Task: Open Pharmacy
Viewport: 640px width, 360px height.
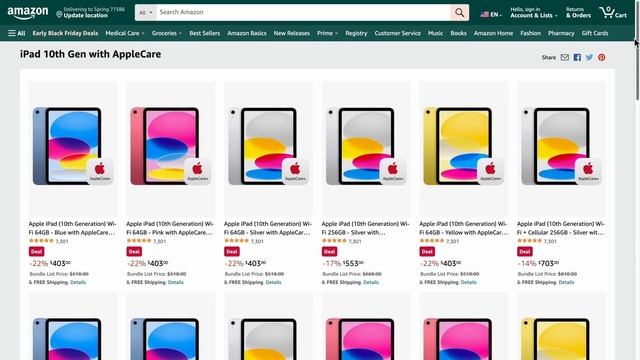Action: click(x=561, y=33)
